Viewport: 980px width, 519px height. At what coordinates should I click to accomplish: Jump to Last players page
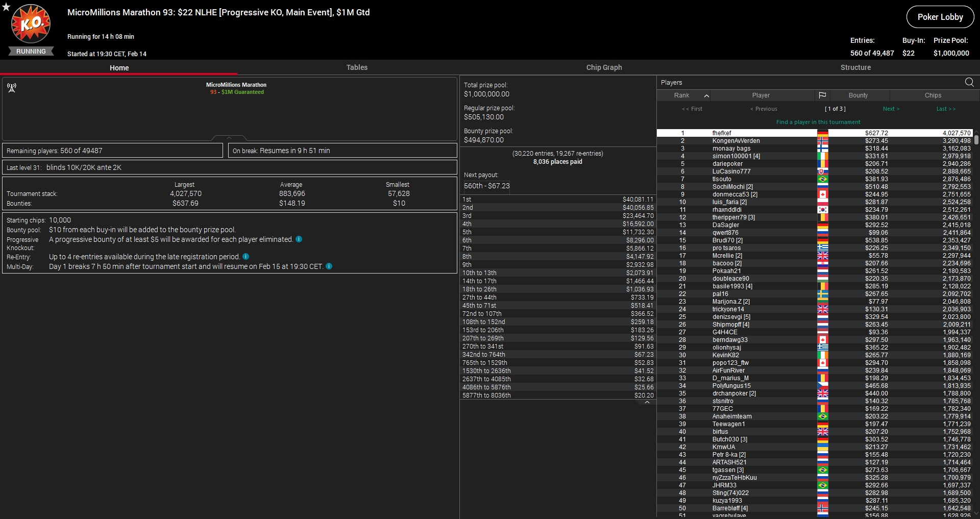945,109
